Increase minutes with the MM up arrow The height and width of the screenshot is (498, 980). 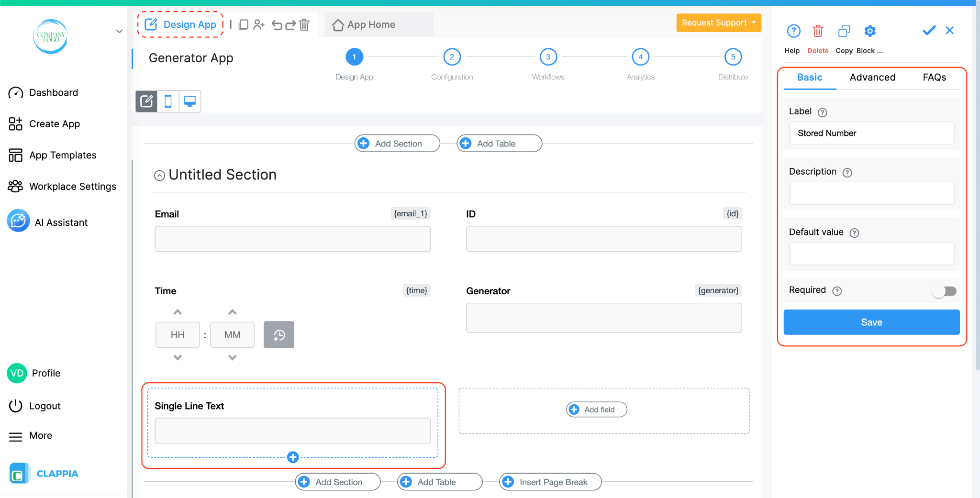click(x=232, y=312)
